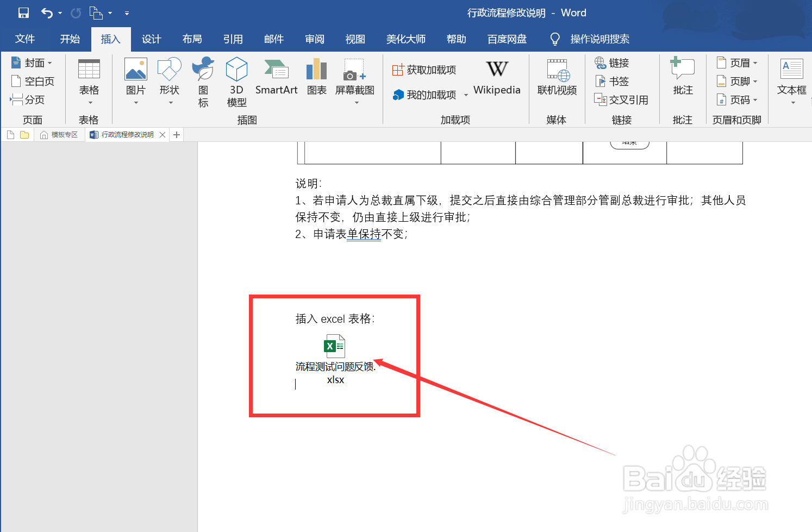This screenshot has width=812, height=532.
Task: Open the 屏幕截图 screenshot tool
Action: pyautogui.click(x=355, y=83)
